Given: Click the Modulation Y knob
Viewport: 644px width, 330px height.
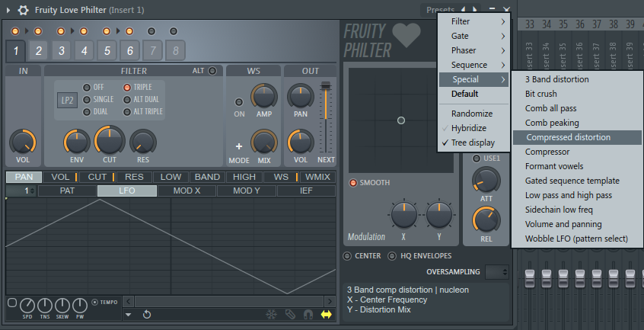Looking at the screenshot, I should click(439, 214).
